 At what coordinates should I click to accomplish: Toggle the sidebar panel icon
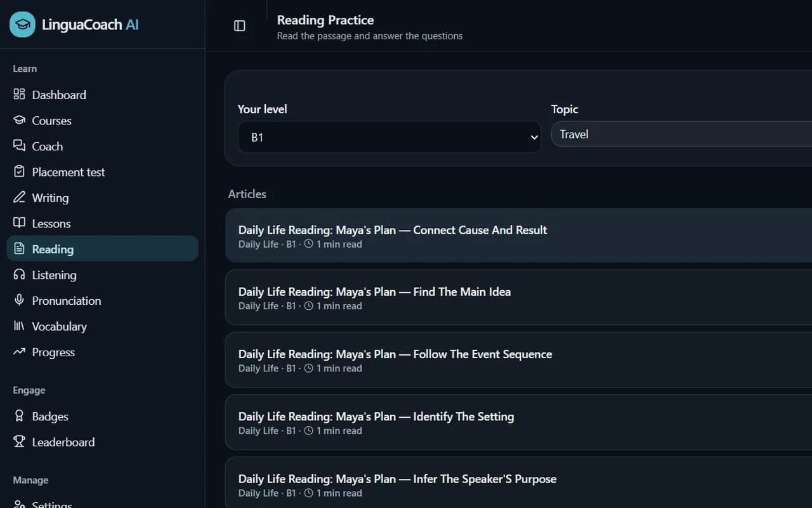click(x=240, y=25)
